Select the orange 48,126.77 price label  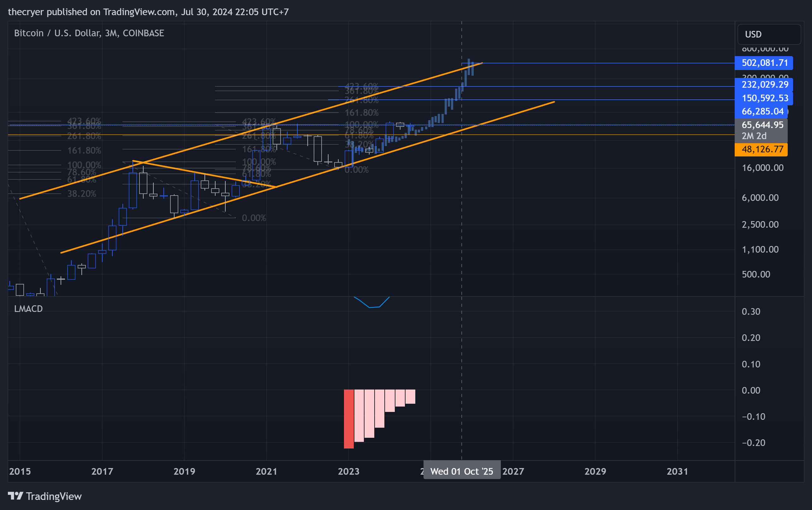coord(761,149)
